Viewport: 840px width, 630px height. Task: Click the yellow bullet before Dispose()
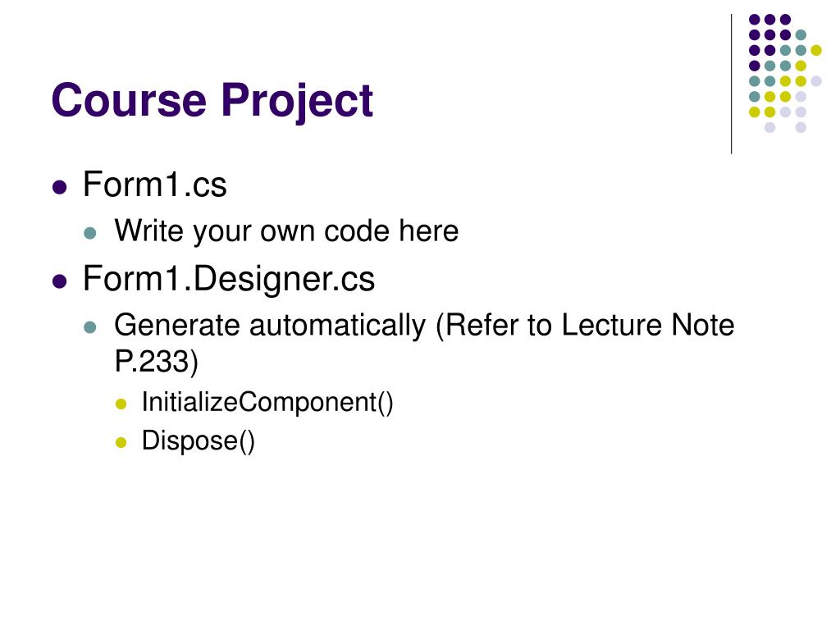(121, 442)
